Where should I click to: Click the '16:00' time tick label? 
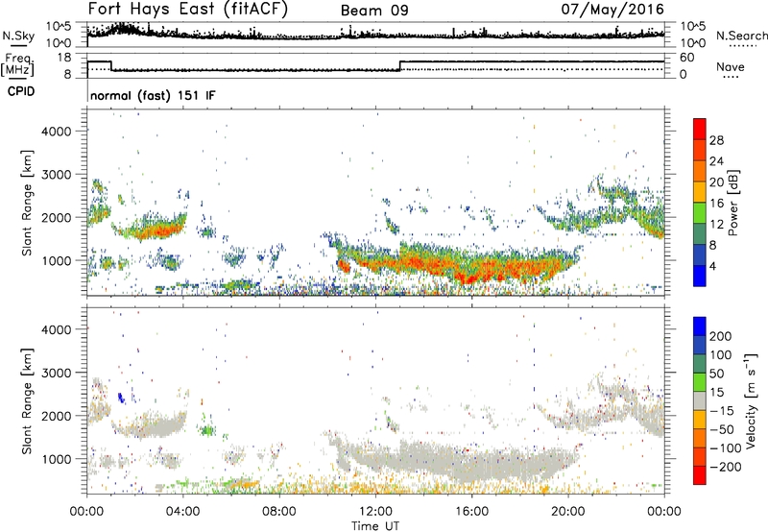click(471, 512)
